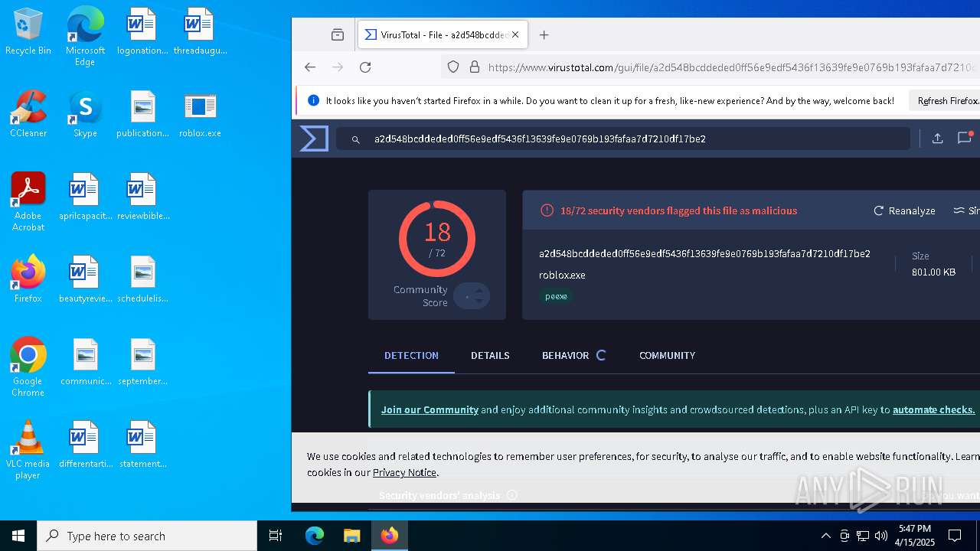The image size is (980, 551).
Task: Open the Action Center notifications
Action: pos(955,536)
